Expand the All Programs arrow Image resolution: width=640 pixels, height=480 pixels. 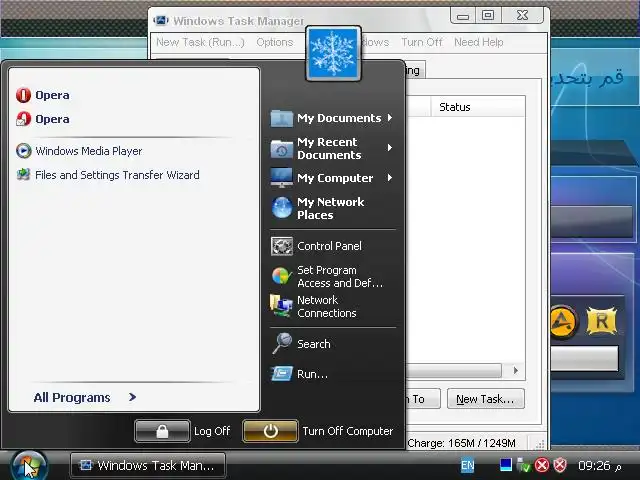point(132,397)
